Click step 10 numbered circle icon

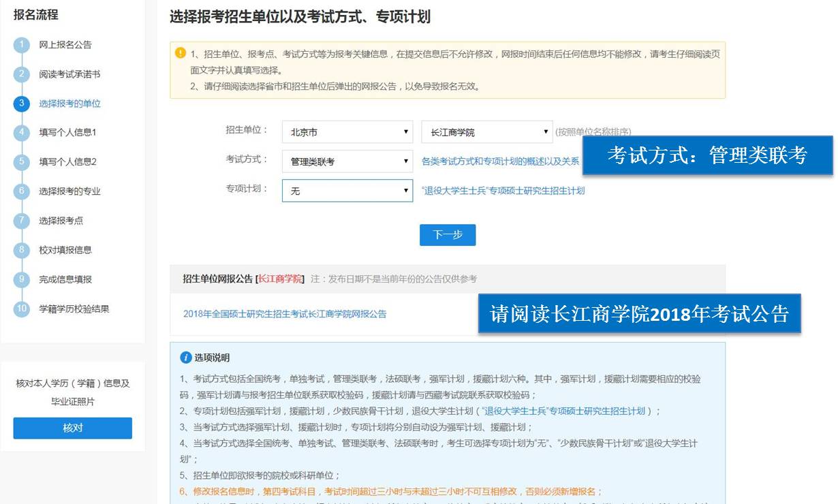(22, 309)
